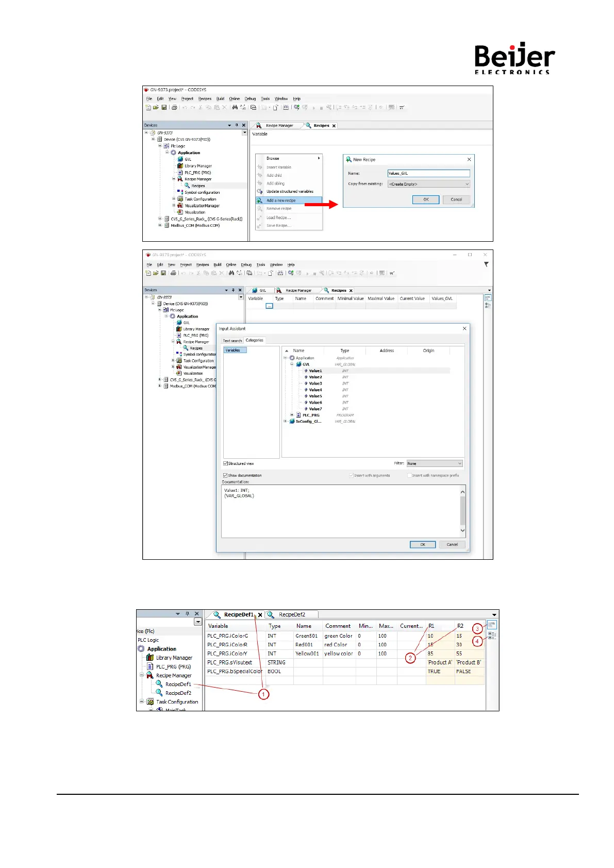Click Documentation box vertical scrollbar
This screenshot has width=614, height=868.
coord(462,511)
